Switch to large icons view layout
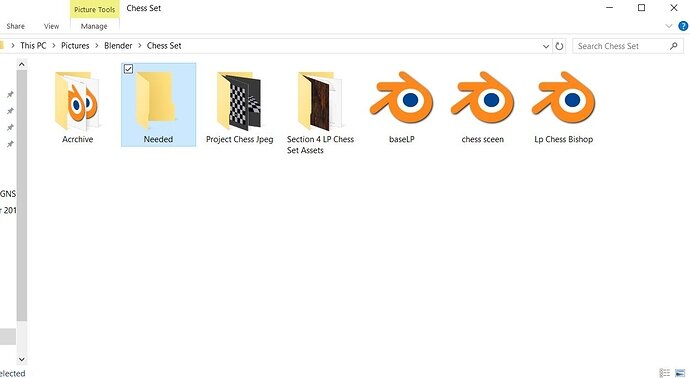This screenshot has height=378, width=690. pyautogui.click(x=680, y=373)
